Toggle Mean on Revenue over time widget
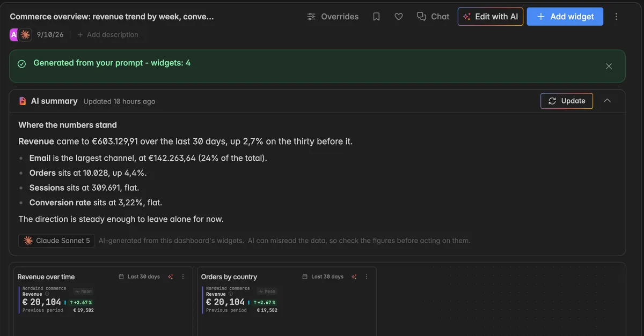Image resolution: width=644 pixels, height=336 pixels. click(x=83, y=292)
